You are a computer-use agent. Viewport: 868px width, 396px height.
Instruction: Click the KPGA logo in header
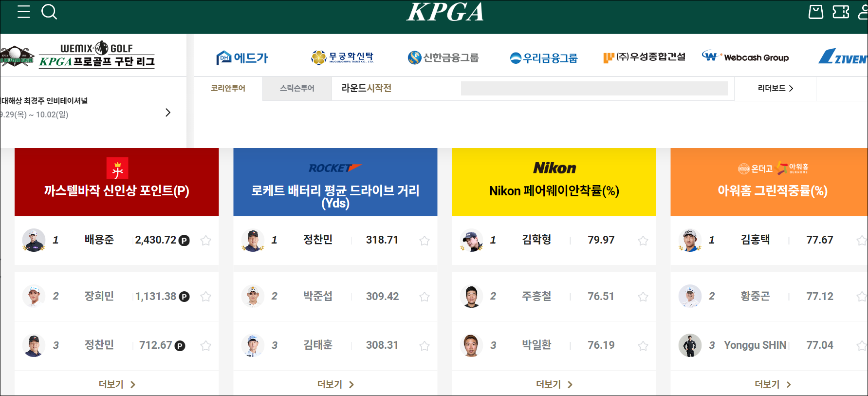[x=445, y=12]
